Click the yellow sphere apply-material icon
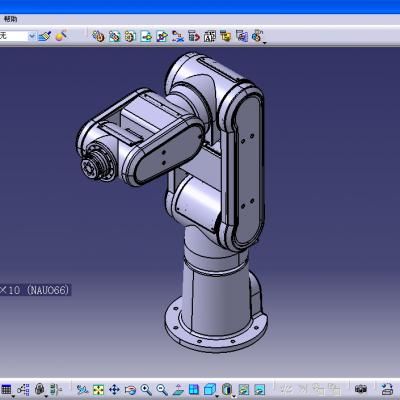 pos(61,35)
